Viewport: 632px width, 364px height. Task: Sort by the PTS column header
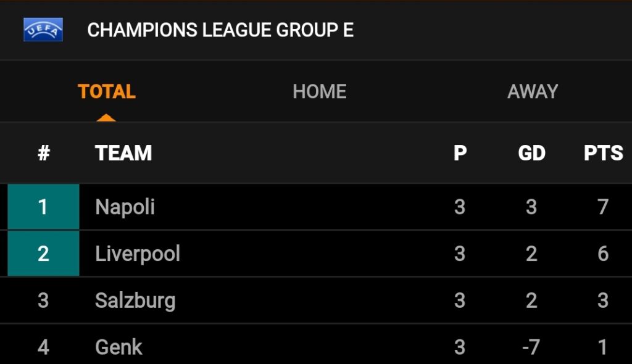(x=604, y=153)
